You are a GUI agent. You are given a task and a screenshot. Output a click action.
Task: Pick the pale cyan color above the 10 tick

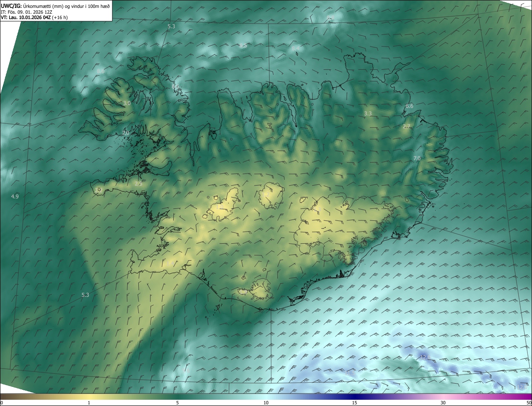click(266, 396)
